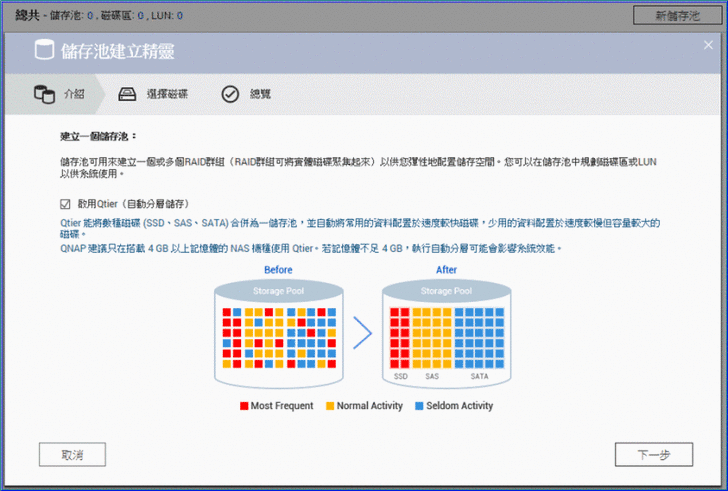
Task: Click the 'SAS' tier label
Action: 432,376
